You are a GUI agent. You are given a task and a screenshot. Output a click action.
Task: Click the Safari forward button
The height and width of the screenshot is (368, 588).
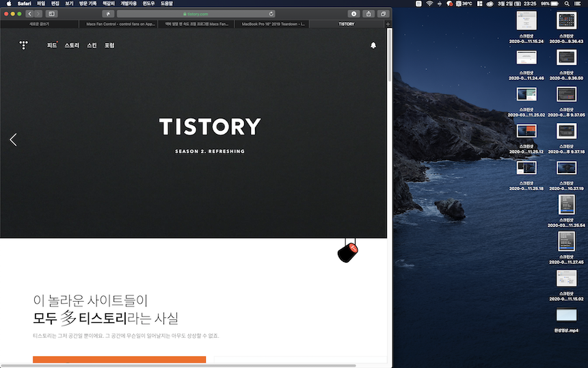(38, 14)
